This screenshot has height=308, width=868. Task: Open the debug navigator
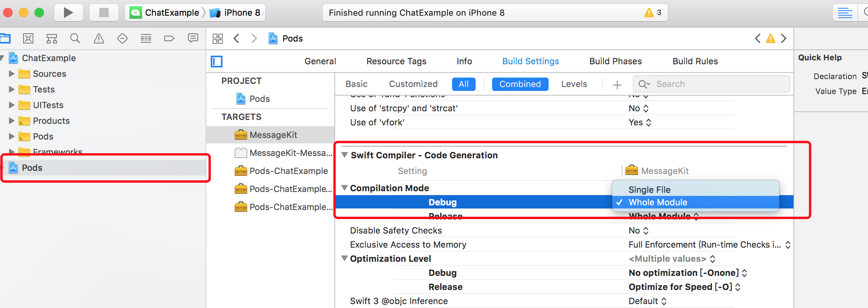tap(146, 38)
